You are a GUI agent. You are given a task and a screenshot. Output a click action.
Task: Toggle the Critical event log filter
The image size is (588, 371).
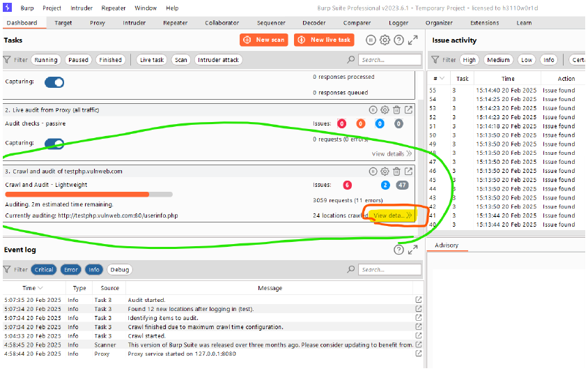[44, 270]
